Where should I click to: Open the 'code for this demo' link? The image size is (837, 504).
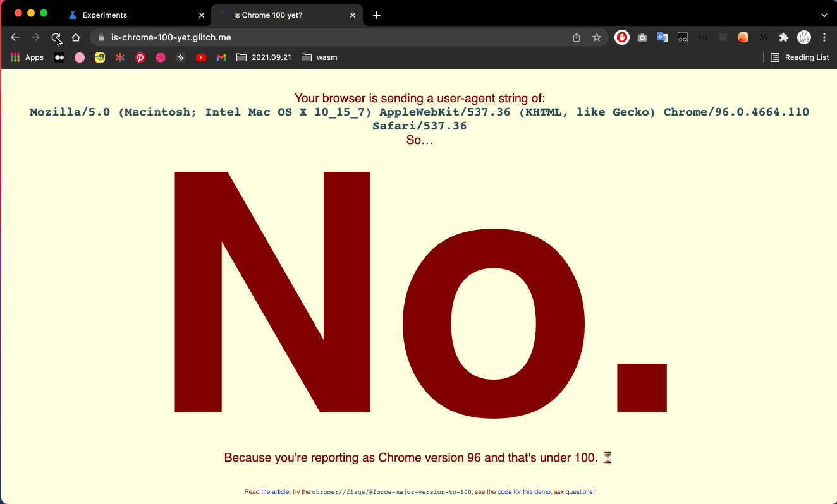pos(524,492)
